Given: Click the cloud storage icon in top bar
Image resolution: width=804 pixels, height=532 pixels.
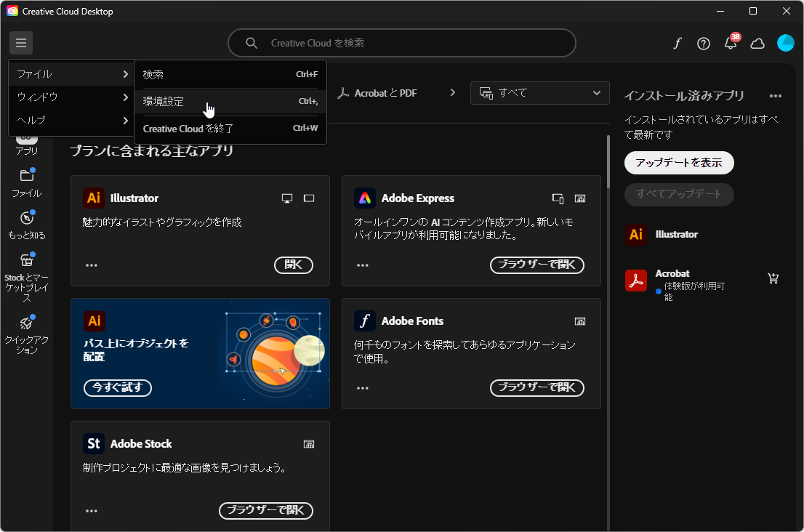Looking at the screenshot, I should tap(757, 44).
